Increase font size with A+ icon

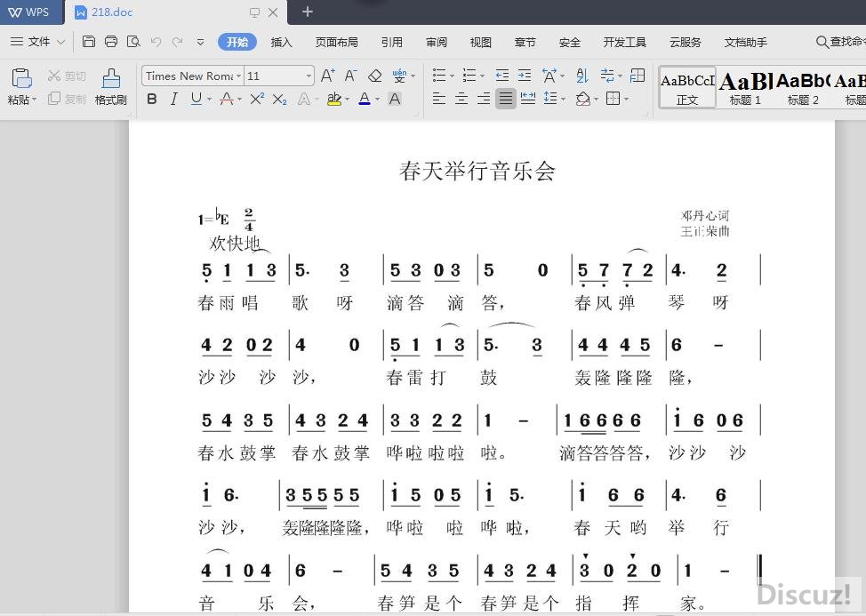[x=327, y=76]
